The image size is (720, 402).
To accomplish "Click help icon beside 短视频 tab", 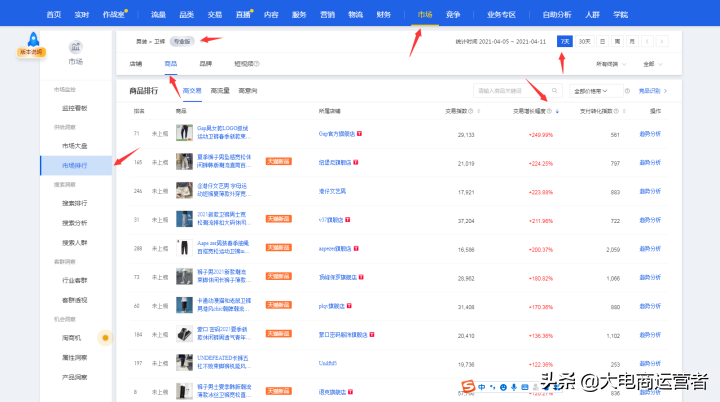I will tap(257, 64).
